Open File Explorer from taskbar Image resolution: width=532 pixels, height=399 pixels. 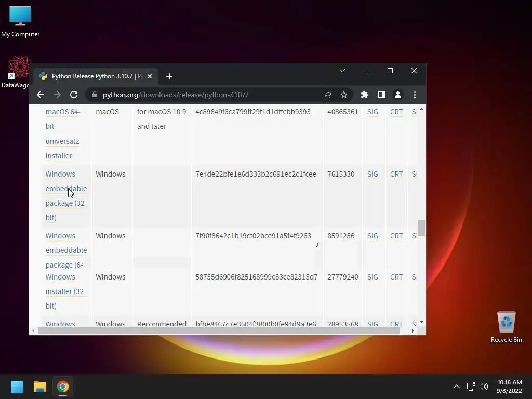[39, 387]
